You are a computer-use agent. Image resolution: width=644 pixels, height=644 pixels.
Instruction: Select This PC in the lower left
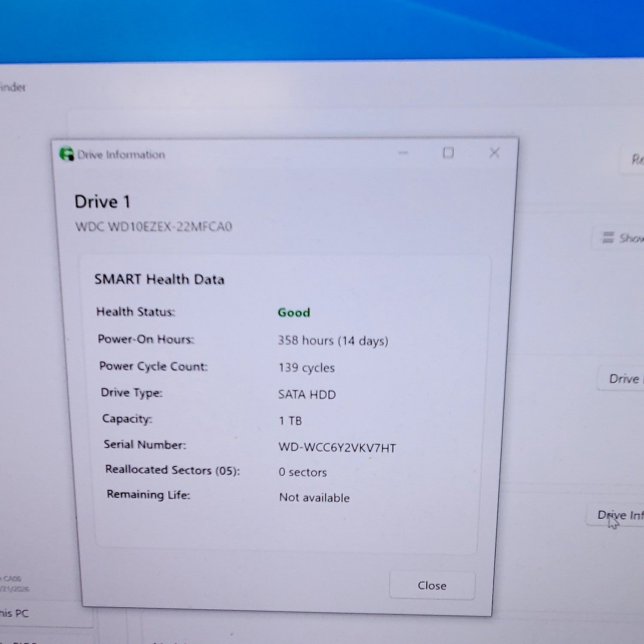click(15, 613)
